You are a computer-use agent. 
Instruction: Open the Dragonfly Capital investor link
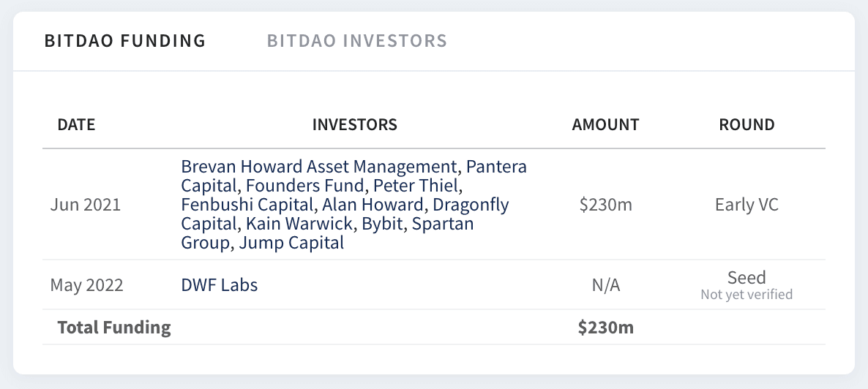click(x=471, y=205)
